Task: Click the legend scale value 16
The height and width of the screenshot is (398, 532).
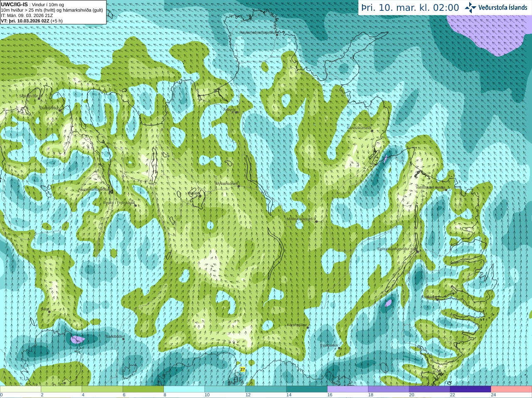Action: tap(330, 395)
